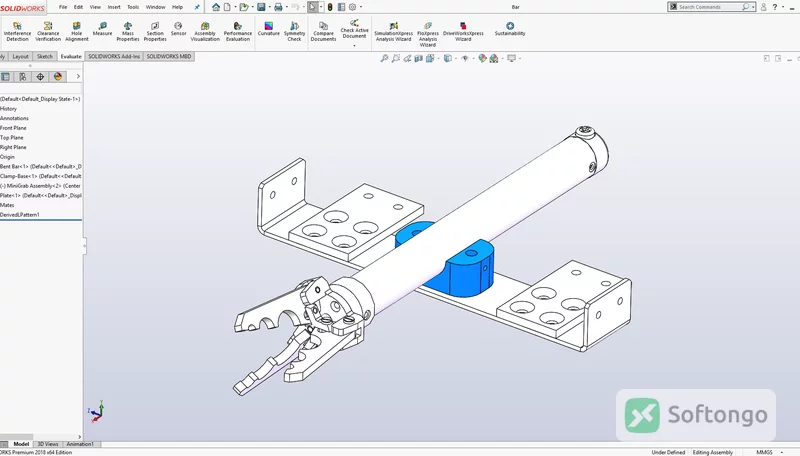Launch SimulationXpress Analysis Wizard
This screenshot has width=800, height=456.
point(393,32)
